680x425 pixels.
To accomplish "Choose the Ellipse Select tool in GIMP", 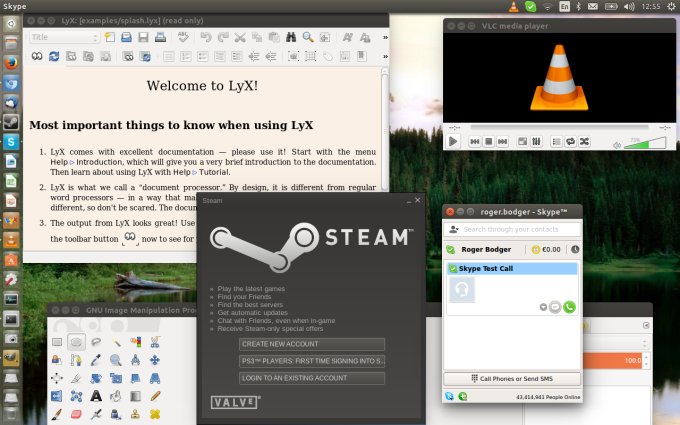I will (x=76, y=342).
